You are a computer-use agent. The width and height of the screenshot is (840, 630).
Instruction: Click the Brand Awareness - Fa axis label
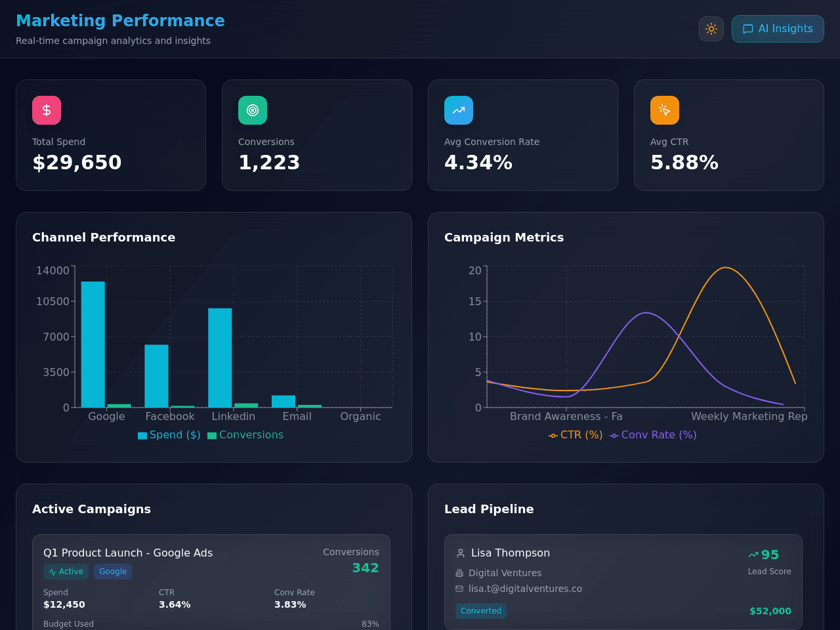click(x=566, y=417)
